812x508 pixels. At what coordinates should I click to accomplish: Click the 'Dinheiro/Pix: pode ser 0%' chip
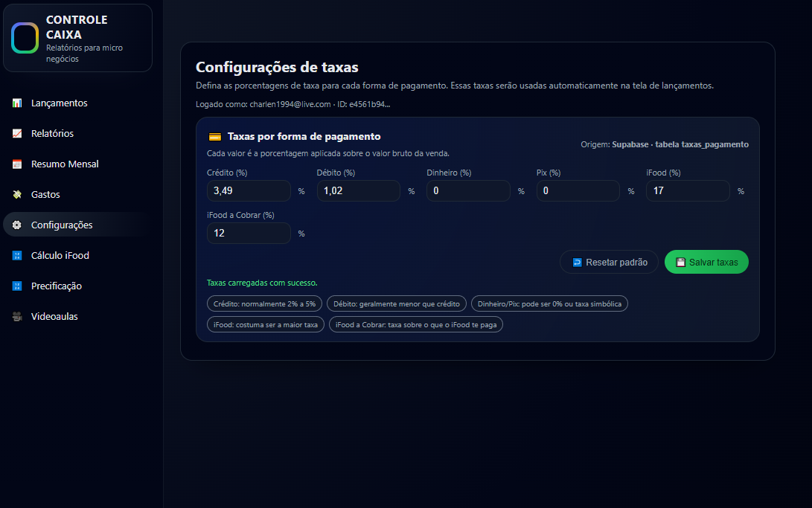[x=549, y=303]
